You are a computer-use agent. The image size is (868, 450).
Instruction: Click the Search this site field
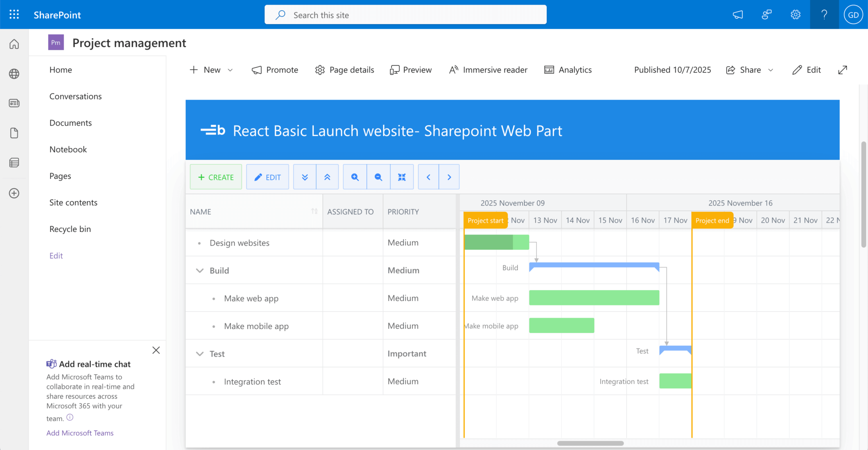pos(405,15)
